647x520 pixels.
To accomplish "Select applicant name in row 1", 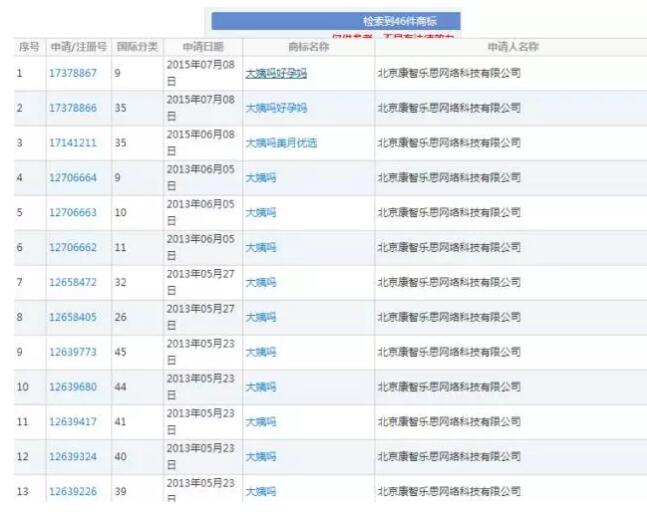I will click(449, 73).
